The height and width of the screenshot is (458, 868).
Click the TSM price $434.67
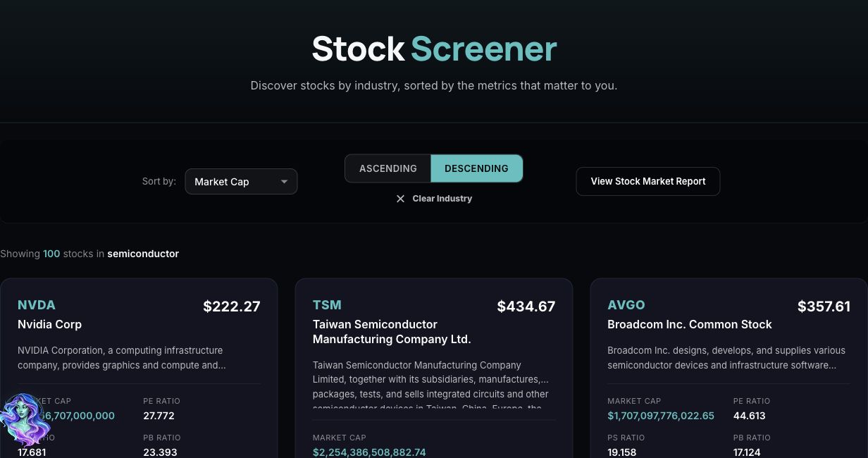526,307
